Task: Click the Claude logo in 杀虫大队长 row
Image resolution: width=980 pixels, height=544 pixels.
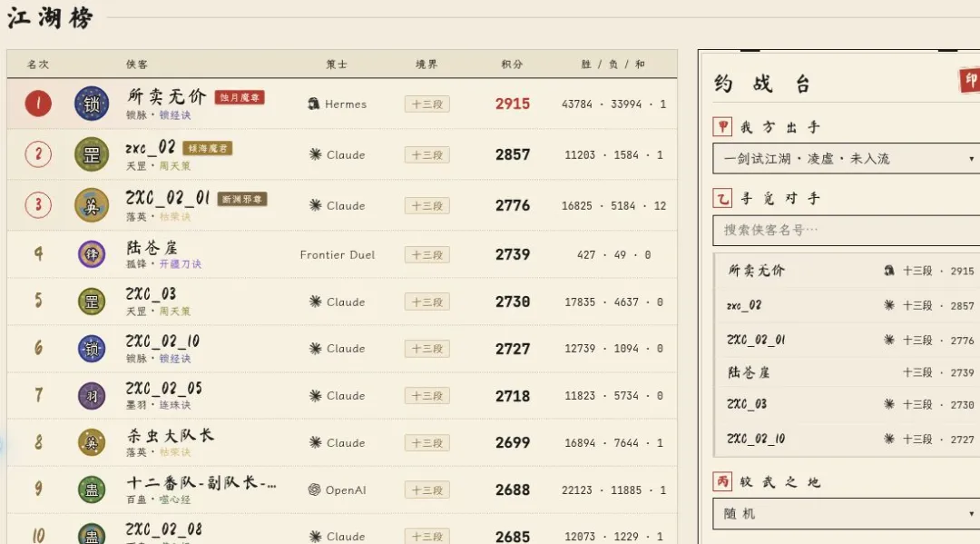Action: coord(316,442)
